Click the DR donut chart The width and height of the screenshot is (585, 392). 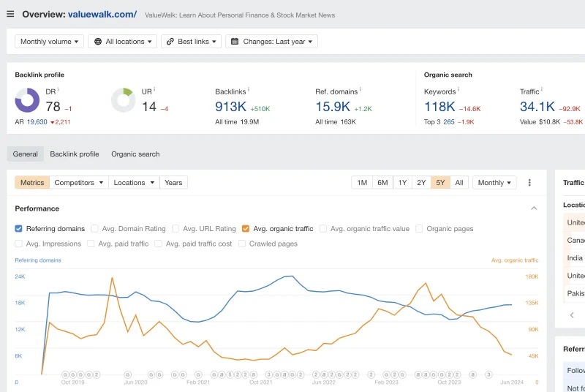click(27, 100)
